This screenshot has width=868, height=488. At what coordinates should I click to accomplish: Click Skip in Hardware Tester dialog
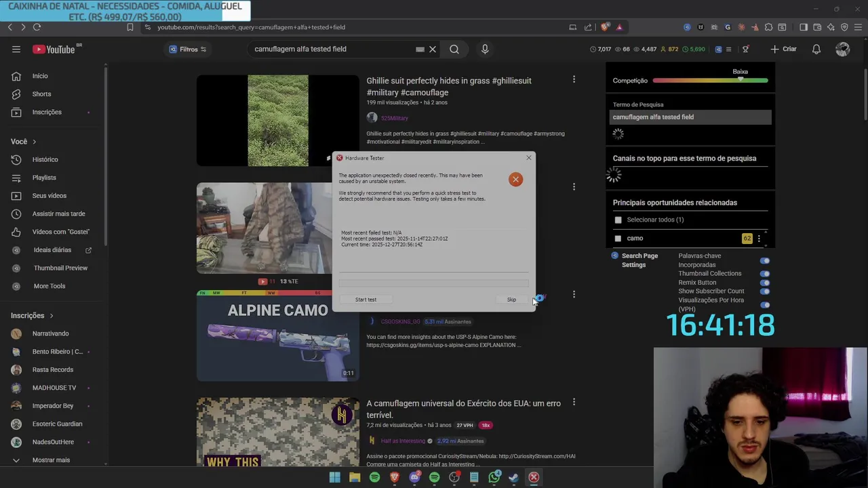511,300
